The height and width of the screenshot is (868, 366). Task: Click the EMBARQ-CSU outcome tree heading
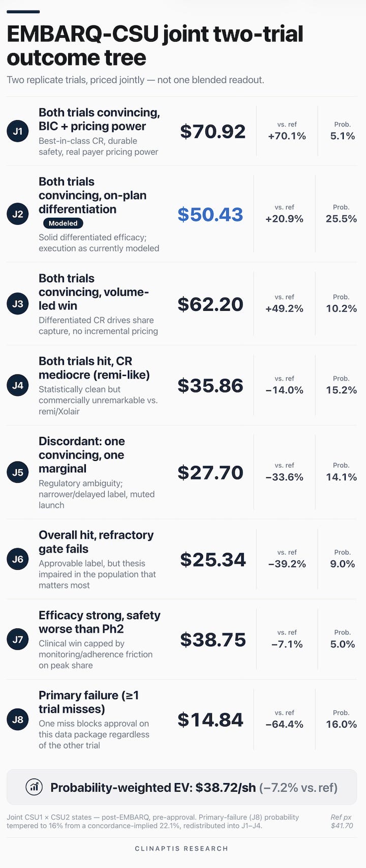click(155, 46)
